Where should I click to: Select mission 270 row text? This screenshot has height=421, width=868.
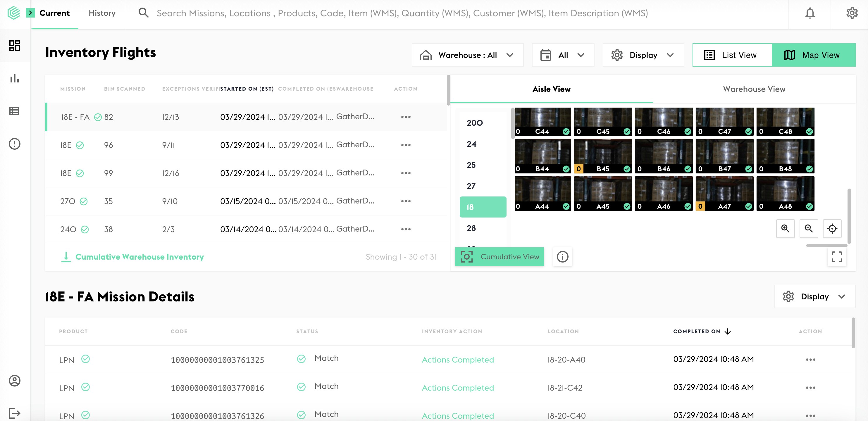[68, 201]
